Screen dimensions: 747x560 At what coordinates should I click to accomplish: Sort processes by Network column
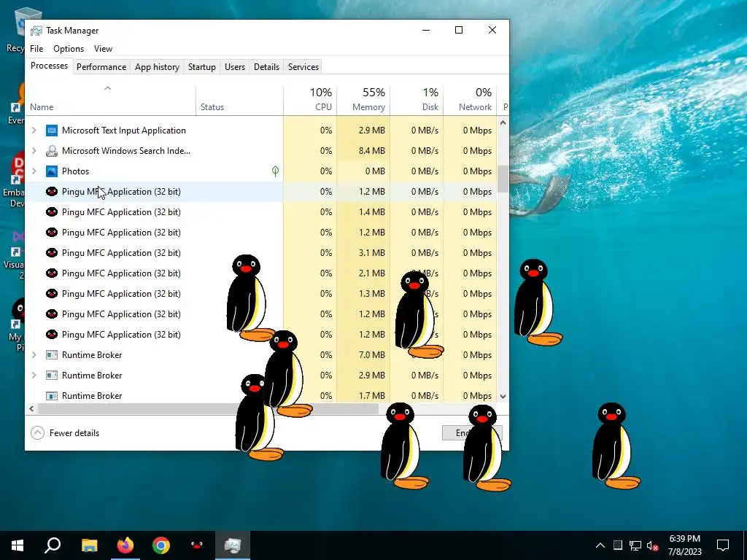(471, 101)
